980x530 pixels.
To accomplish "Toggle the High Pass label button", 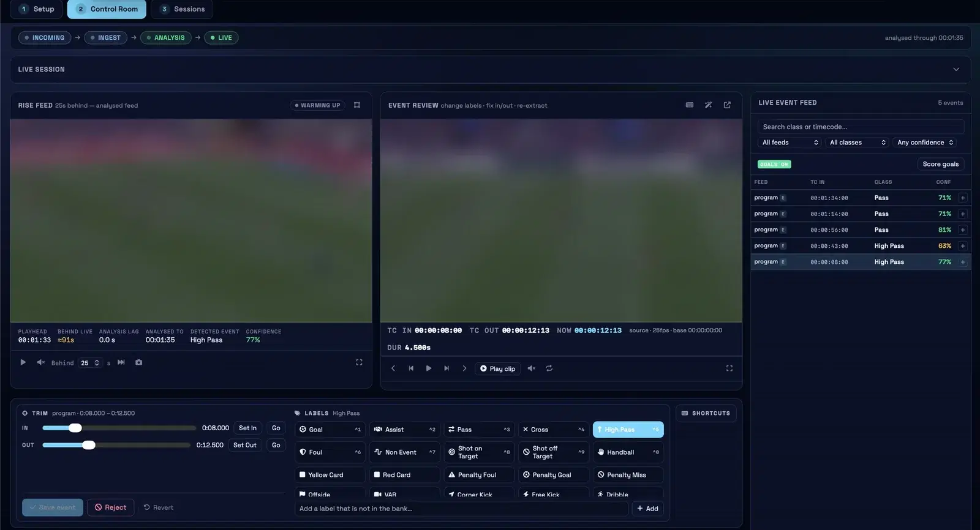I will (x=628, y=430).
